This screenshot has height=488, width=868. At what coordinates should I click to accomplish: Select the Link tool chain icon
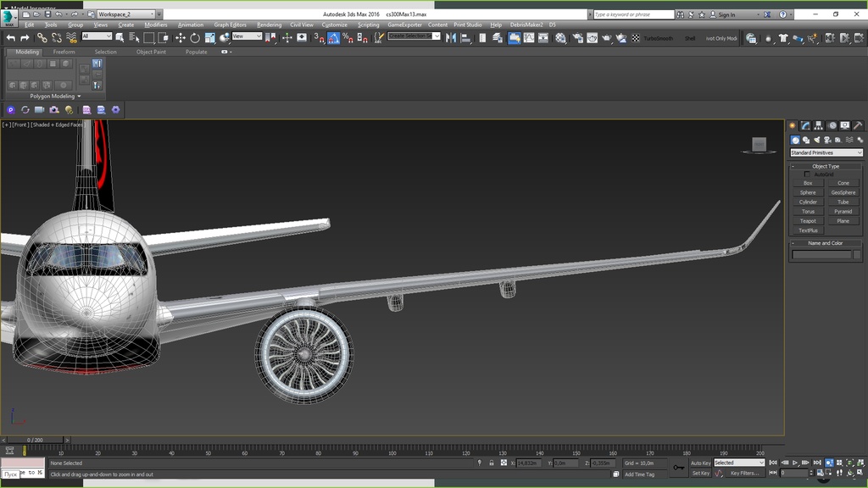[x=42, y=38]
